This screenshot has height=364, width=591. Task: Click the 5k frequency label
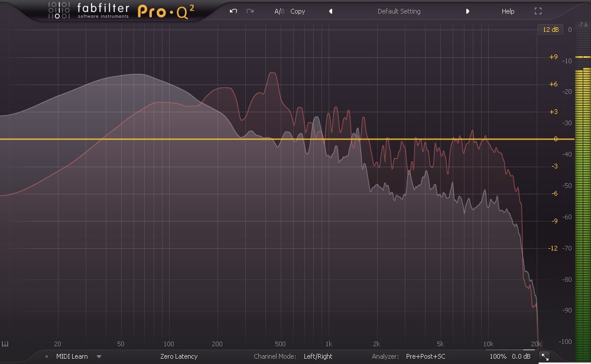440,344
